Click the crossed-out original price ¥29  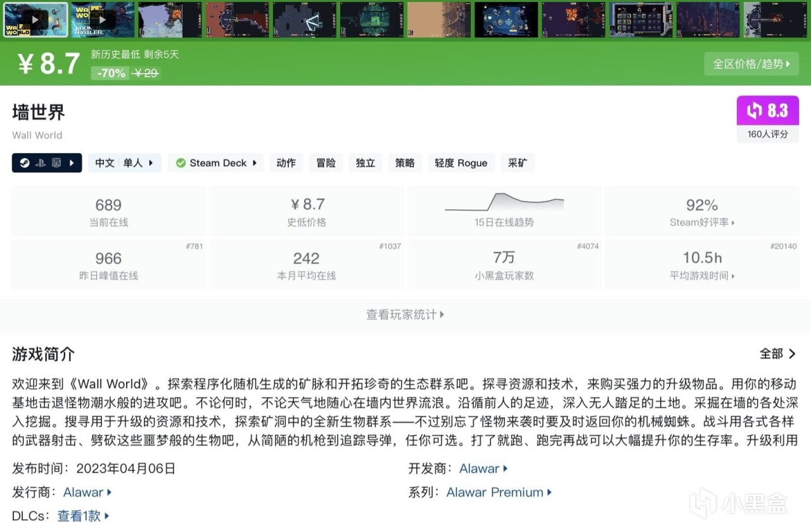[x=146, y=73]
